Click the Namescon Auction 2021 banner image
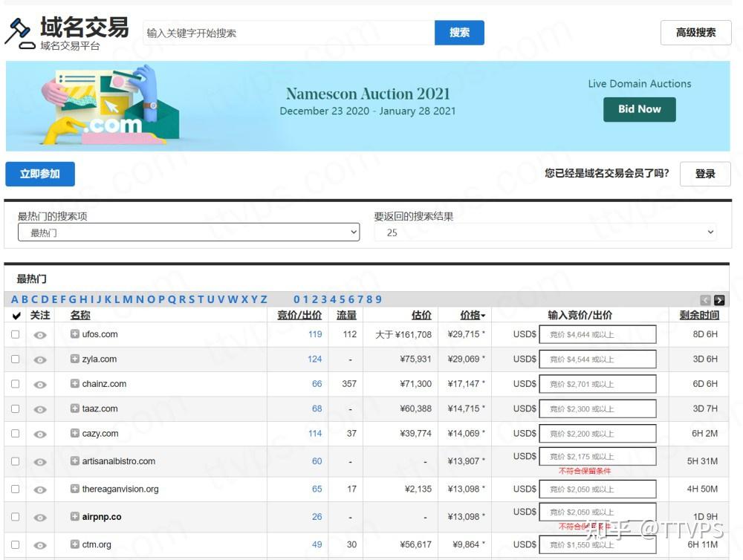This screenshot has height=560, width=743. tap(368, 106)
